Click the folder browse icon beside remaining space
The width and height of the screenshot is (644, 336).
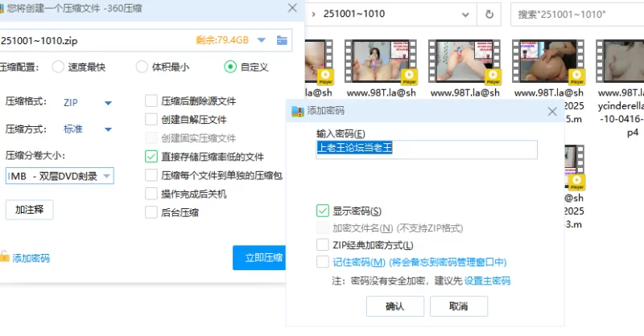[282, 40]
